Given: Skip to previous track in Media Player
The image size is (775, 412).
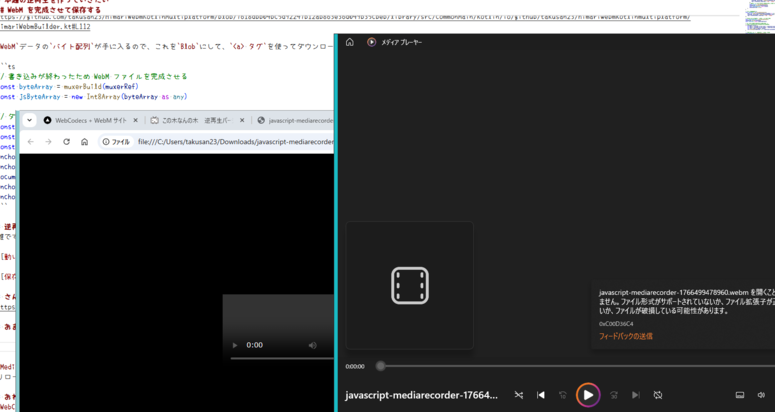Looking at the screenshot, I should point(541,395).
